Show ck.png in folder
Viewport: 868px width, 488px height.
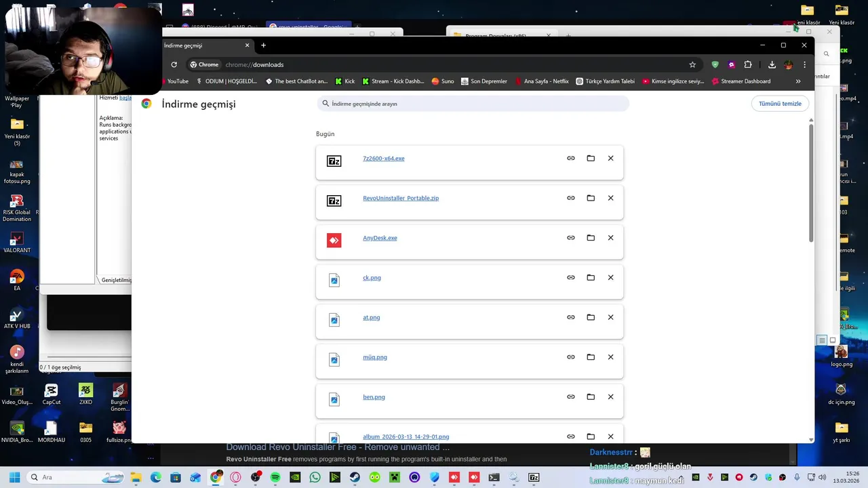coord(591,277)
